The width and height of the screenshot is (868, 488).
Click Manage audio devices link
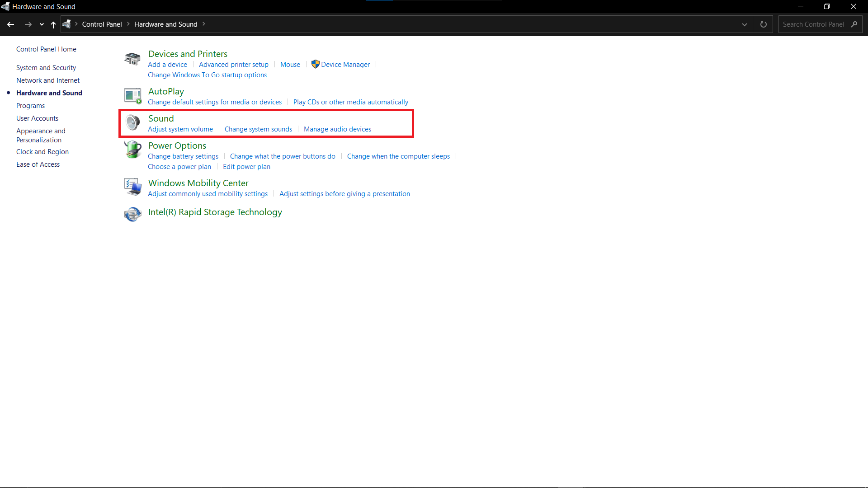pos(337,129)
